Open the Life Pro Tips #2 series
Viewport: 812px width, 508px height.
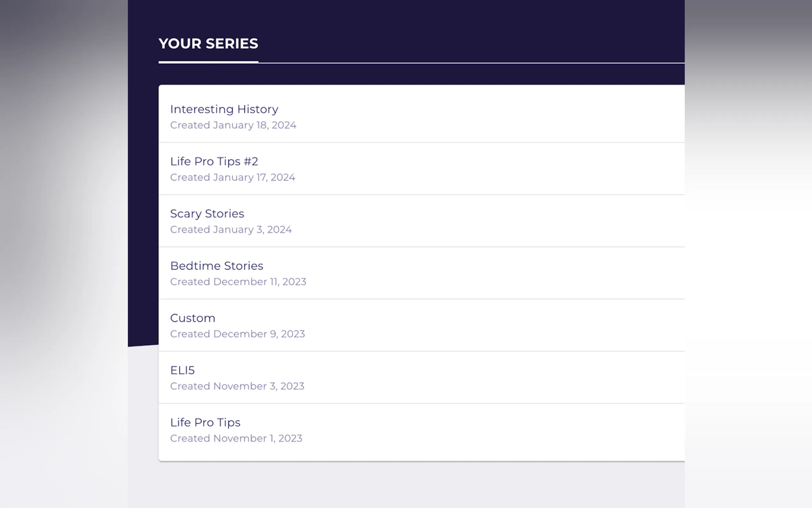pos(214,162)
